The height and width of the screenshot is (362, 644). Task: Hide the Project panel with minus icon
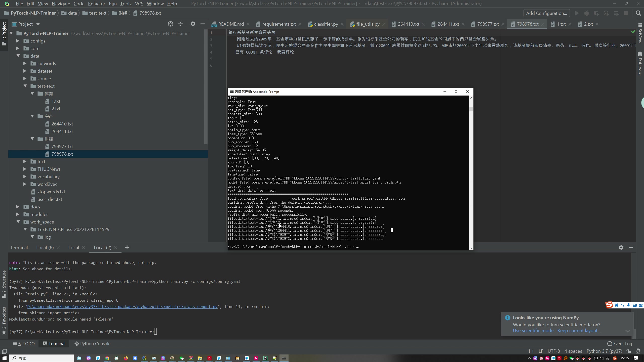[203, 24]
